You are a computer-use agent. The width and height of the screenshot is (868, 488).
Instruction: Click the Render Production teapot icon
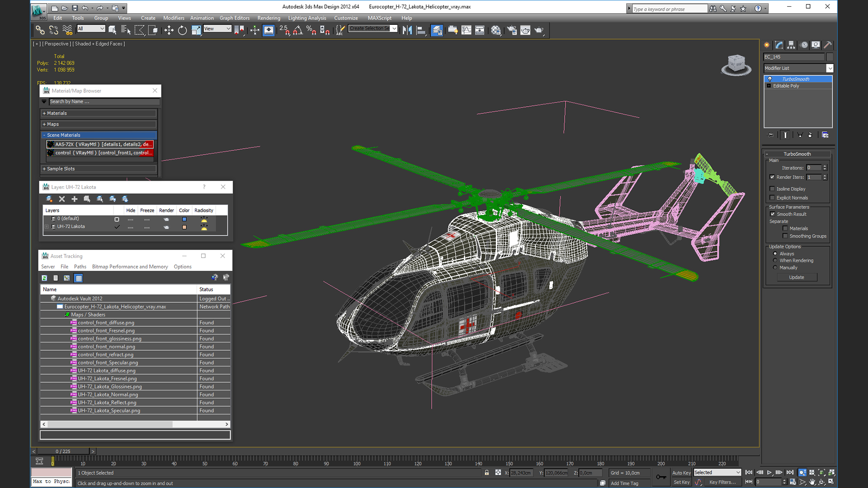click(539, 30)
